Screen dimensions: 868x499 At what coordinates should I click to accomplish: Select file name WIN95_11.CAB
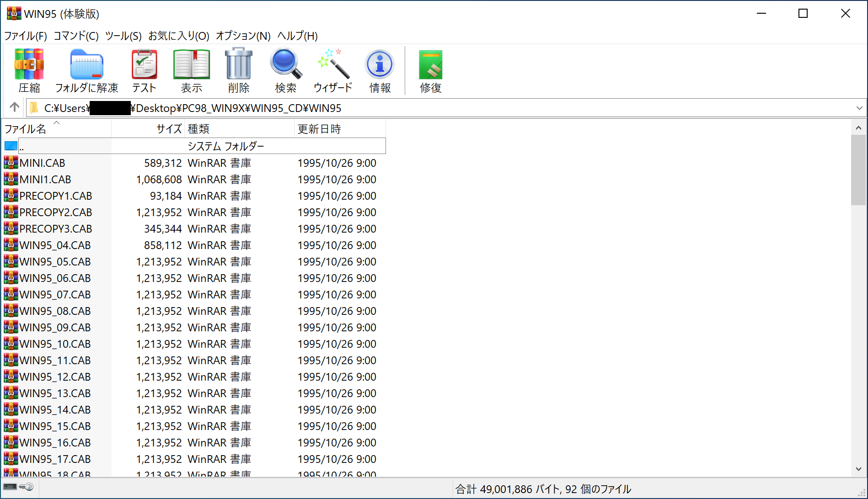pos(55,360)
